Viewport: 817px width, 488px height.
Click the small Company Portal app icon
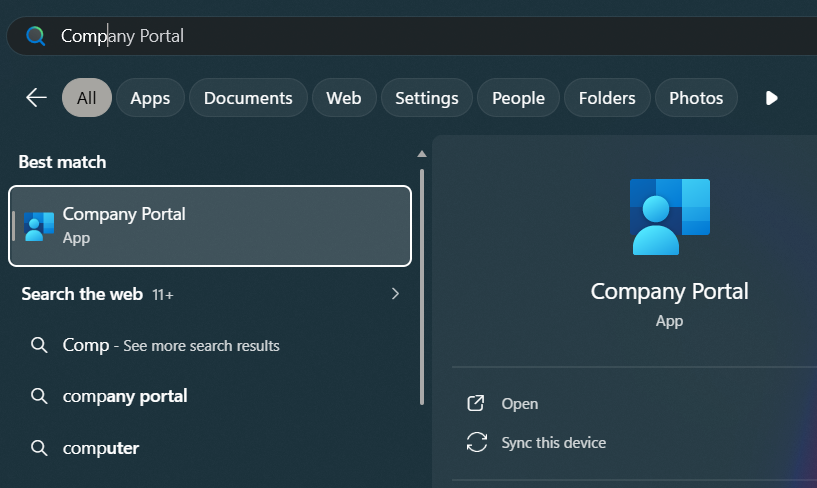click(39, 226)
